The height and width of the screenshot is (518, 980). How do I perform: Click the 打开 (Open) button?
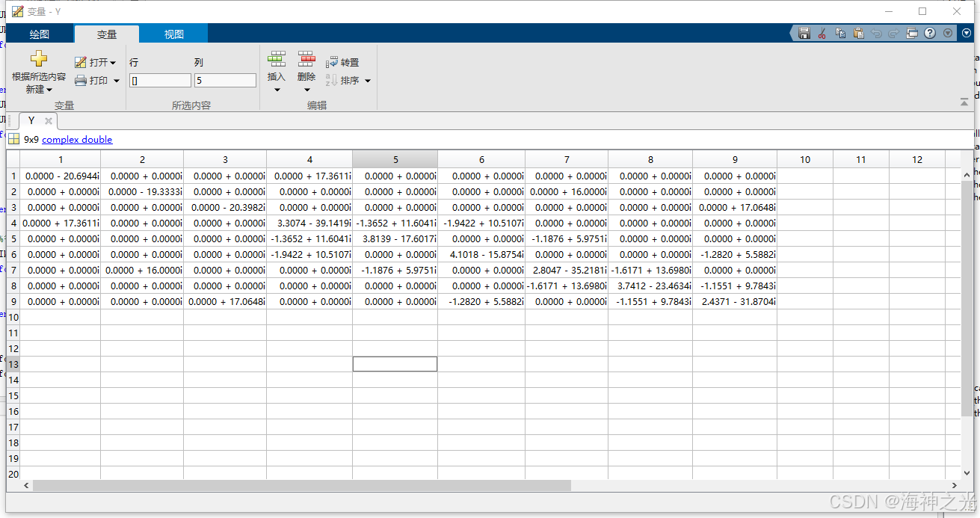point(95,62)
